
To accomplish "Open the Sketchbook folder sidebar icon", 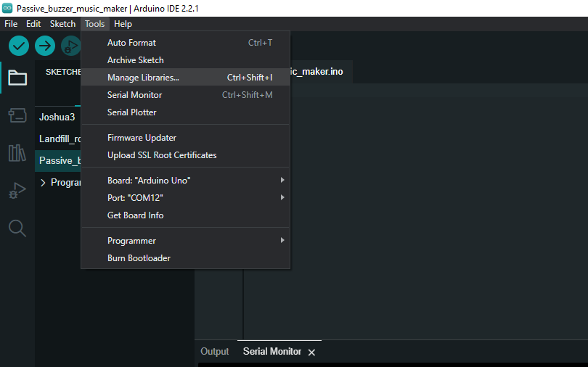I will (x=17, y=78).
